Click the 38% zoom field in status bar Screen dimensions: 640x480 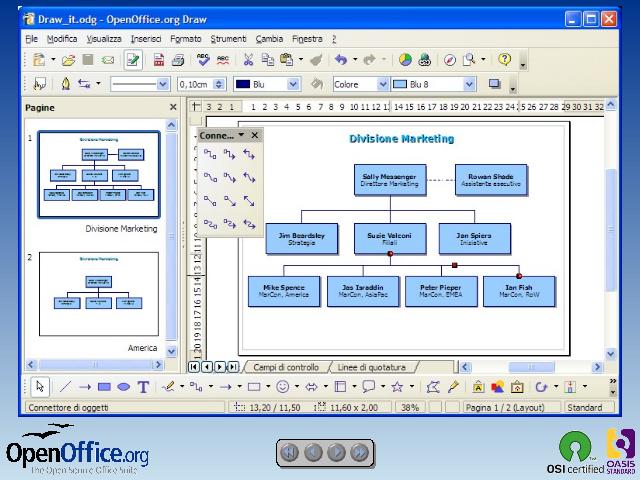pyautogui.click(x=409, y=408)
